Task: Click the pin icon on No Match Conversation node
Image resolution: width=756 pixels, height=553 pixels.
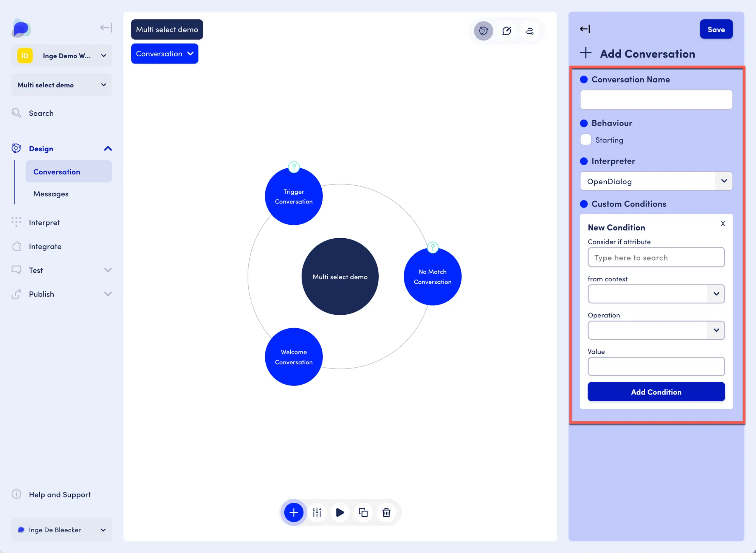Action: (x=433, y=247)
